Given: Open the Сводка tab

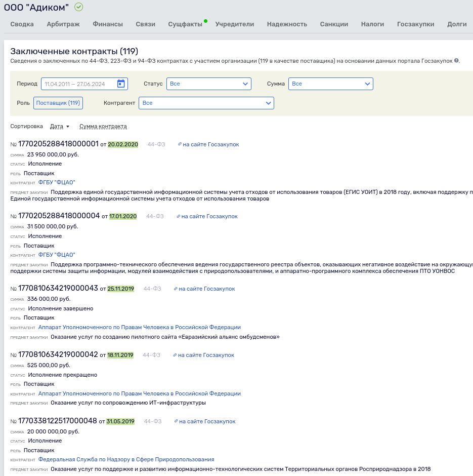Looking at the screenshot, I should 22,24.
